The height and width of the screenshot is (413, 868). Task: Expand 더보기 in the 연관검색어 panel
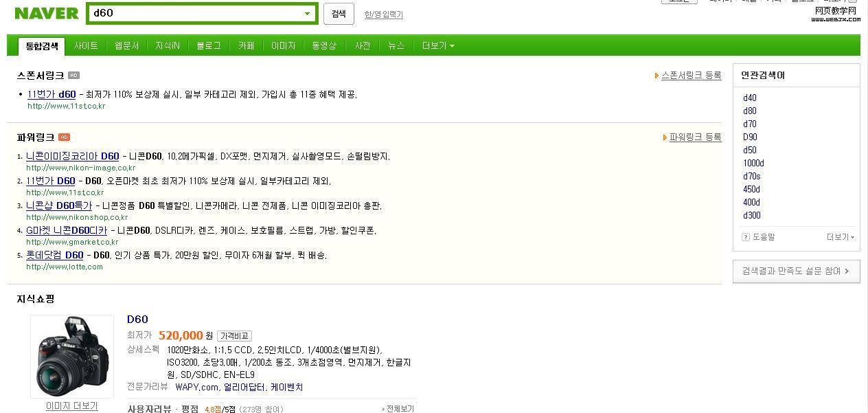click(x=841, y=237)
